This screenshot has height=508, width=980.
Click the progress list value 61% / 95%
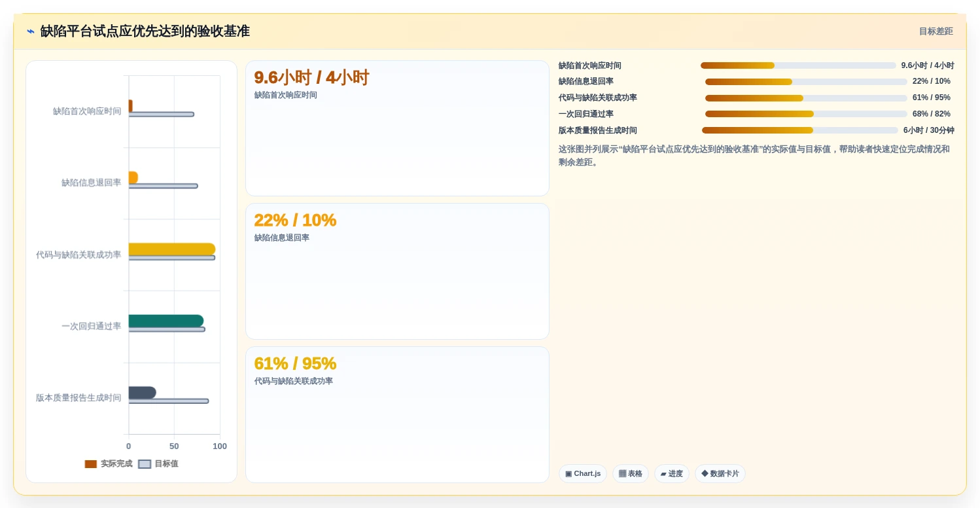pos(932,98)
